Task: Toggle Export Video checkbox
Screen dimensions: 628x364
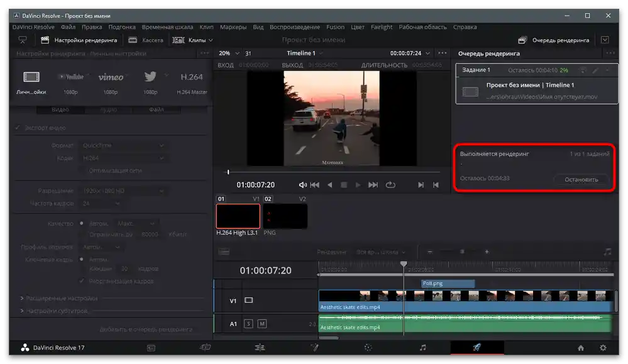Action: pyautogui.click(x=17, y=128)
